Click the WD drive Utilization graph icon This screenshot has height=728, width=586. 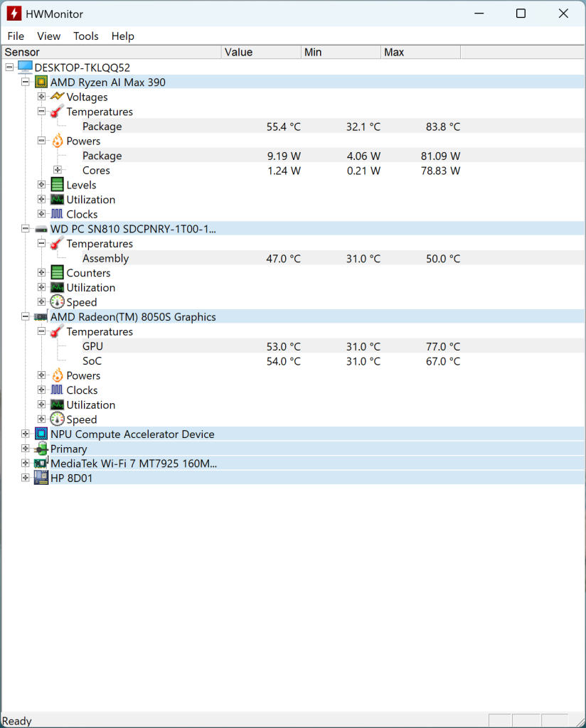57,287
